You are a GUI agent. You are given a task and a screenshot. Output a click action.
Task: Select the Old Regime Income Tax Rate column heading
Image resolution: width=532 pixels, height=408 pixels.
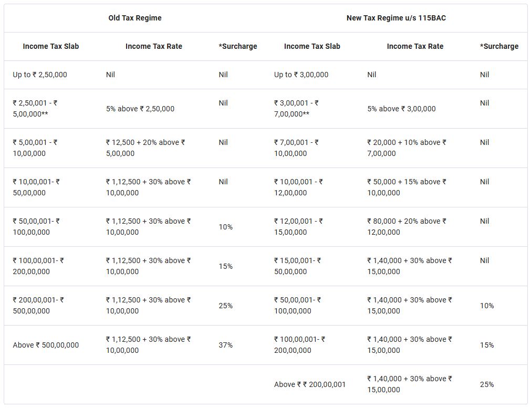[x=154, y=46]
